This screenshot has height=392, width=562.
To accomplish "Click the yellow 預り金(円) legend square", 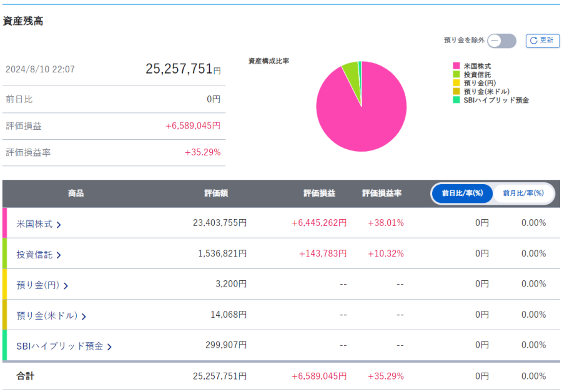I will tap(456, 83).
